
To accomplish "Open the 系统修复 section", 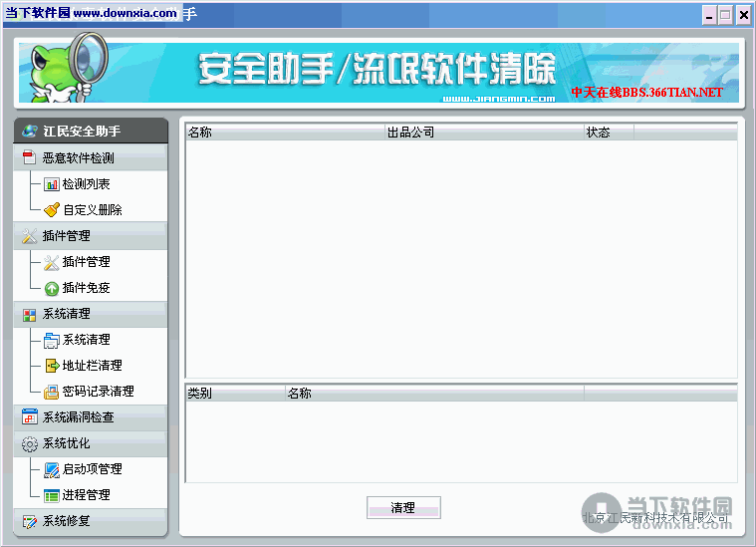I will click(x=90, y=520).
